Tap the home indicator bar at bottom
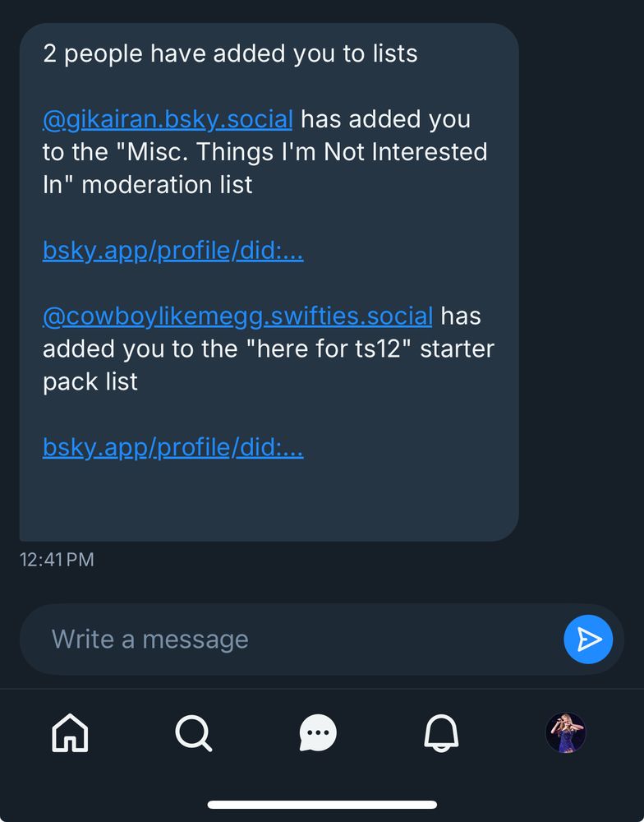 coord(322,805)
